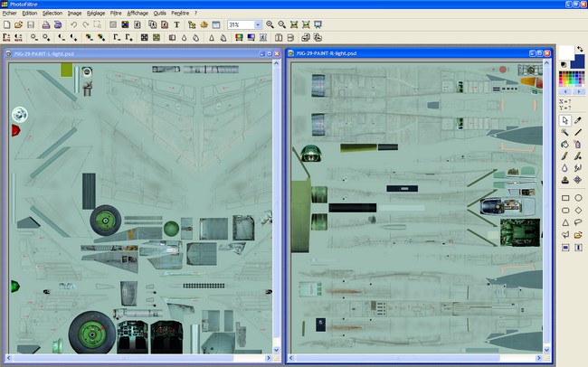Select the line drawing tool
588x367 pixels.
pyautogui.click(x=578, y=132)
